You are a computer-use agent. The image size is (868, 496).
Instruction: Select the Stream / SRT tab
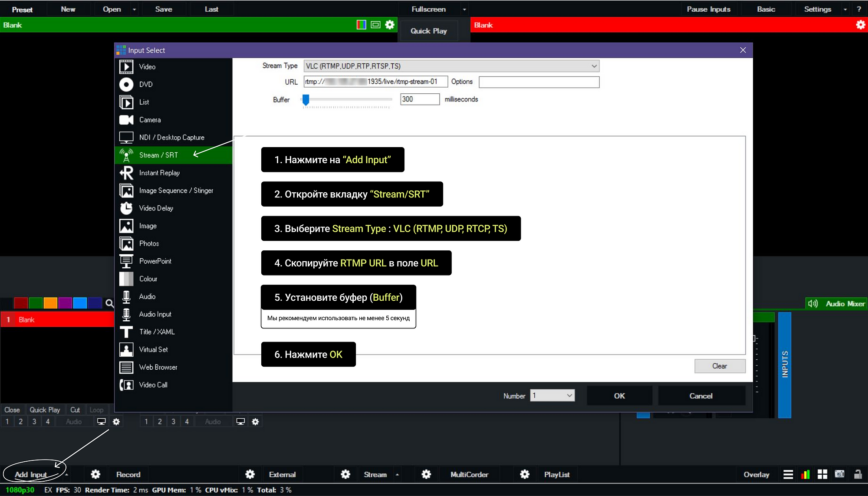(173, 155)
